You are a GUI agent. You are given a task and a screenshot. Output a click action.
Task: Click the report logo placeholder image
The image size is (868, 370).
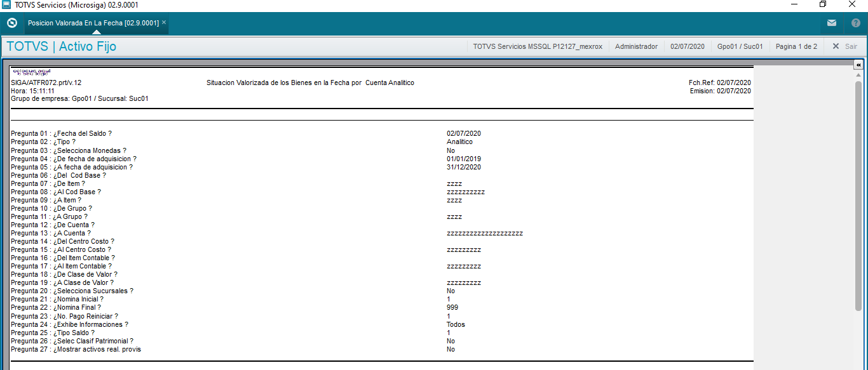coord(32,72)
